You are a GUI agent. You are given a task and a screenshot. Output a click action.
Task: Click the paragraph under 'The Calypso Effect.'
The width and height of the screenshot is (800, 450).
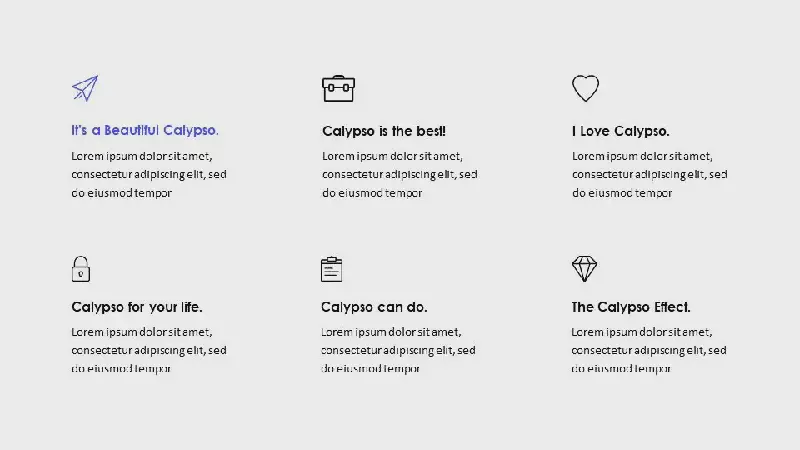click(648, 351)
